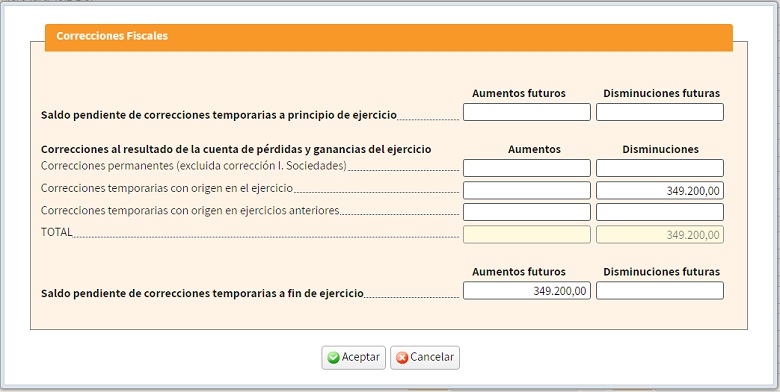Click the Disminuciones column header

point(660,149)
